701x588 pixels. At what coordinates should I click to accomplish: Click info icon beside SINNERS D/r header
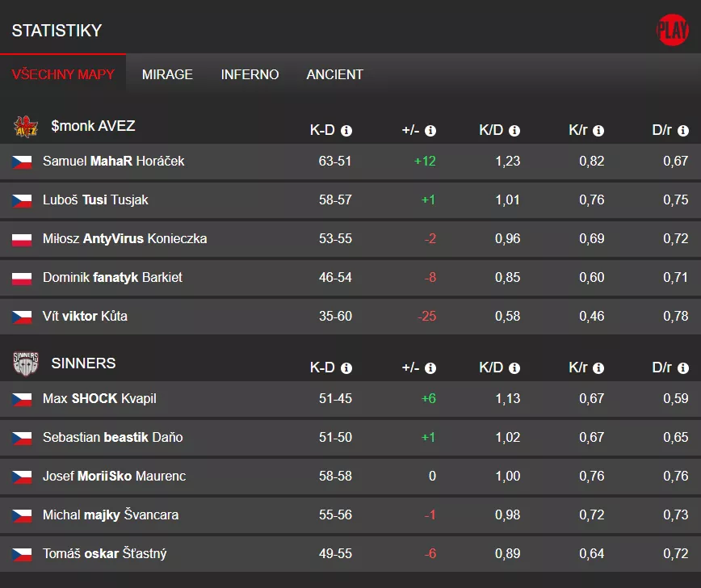pos(683,368)
